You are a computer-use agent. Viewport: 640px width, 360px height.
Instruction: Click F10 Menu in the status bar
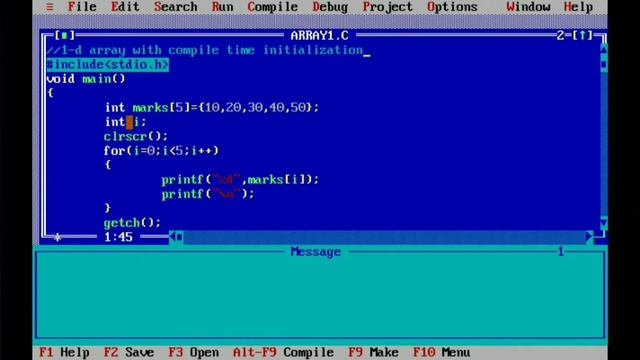442,352
